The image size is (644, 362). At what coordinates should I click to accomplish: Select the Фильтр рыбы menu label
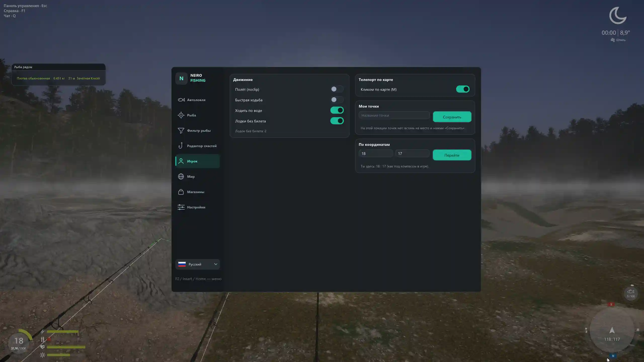(x=199, y=130)
